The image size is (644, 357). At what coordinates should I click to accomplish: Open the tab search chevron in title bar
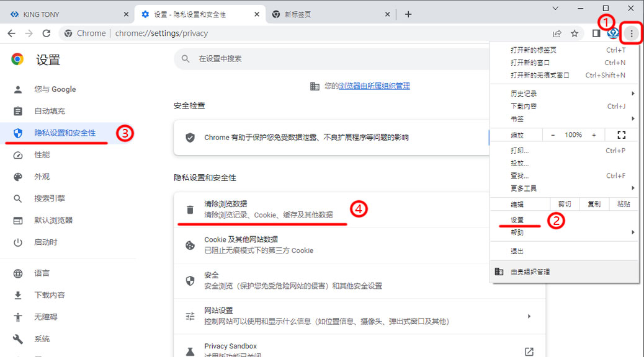555,8
